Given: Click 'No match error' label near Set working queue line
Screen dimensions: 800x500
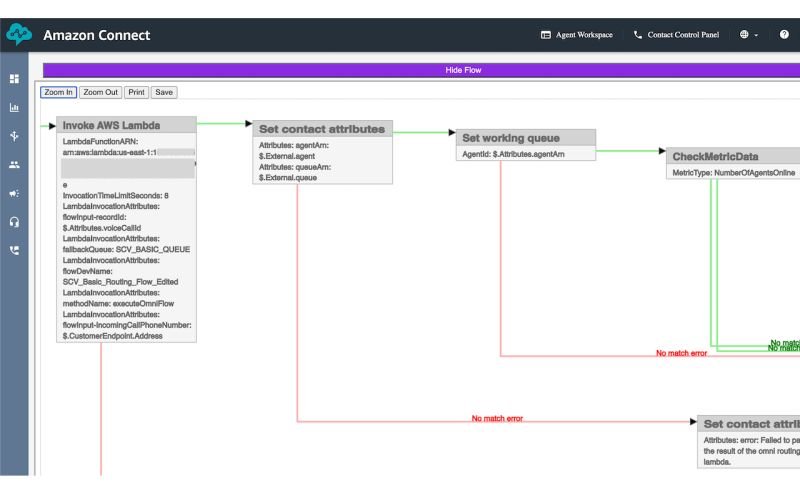Looking at the screenshot, I should [x=681, y=353].
